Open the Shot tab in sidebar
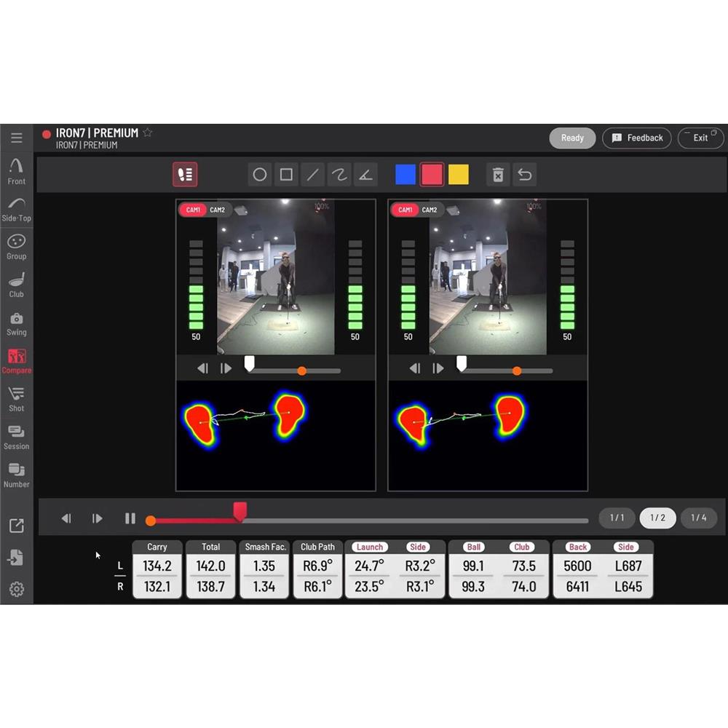The height and width of the screenshot is (728, 728). (x=16, y=399)
